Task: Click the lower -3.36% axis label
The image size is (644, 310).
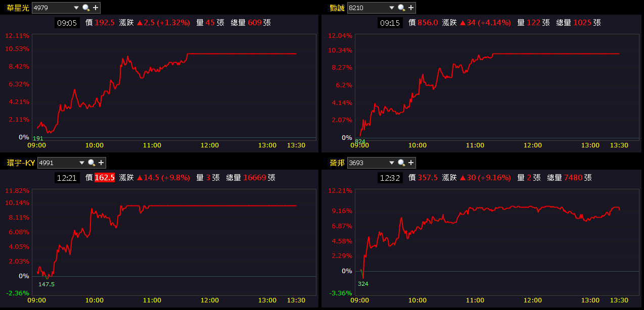Action: click(x=340, y=293)
